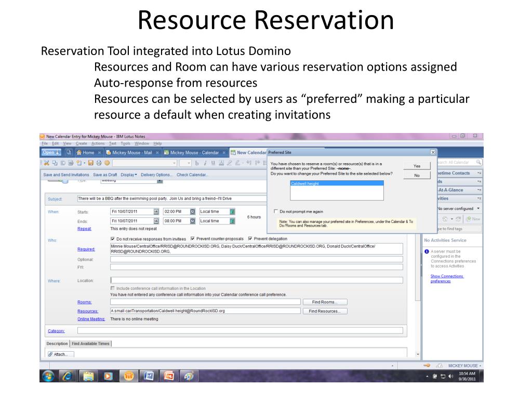Open the MICKEY MOUSE status bar menu
The image size is (532, 399).
pos(464,366)
